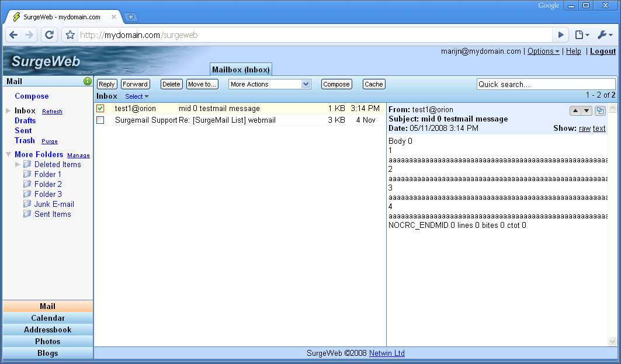The image size is (621, 364).
Task: Open the browser wrench settings menu
Action: (605, 35)
